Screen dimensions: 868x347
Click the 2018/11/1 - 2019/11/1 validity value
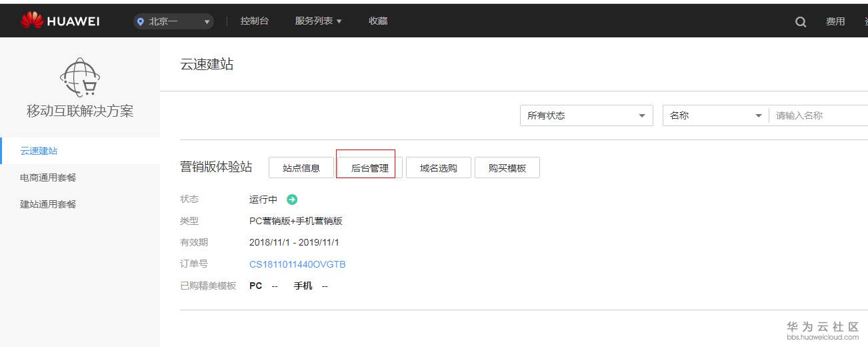(x=294, y=242)
